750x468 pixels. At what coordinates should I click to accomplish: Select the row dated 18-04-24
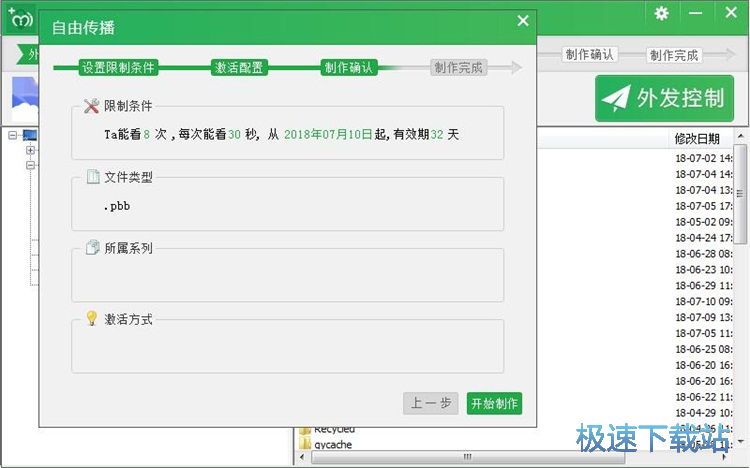[703, 237]
